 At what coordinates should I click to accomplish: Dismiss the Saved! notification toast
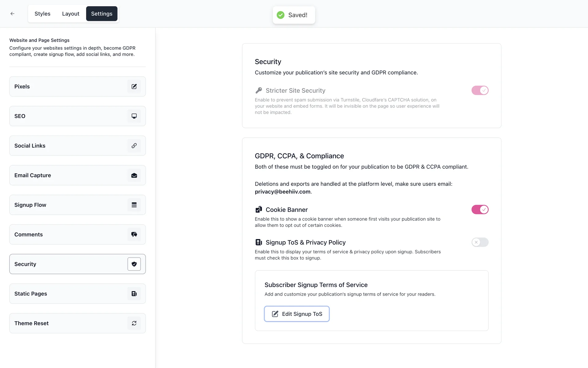(294, 15)
